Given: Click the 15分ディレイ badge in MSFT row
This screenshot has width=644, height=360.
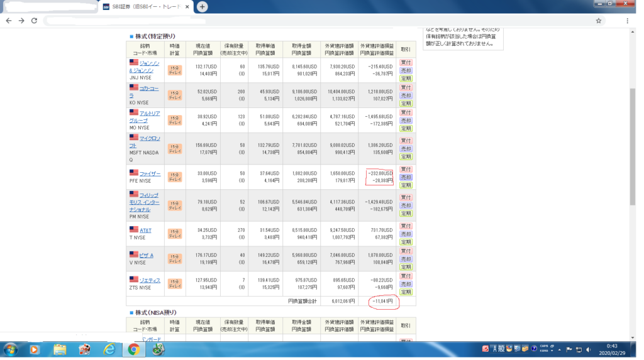Looking at the screenshot, I should tap(175, 149).
